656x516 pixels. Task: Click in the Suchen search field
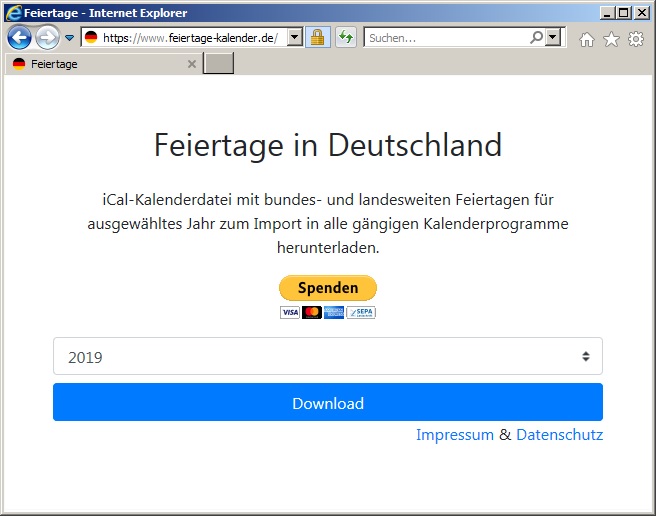(445, 38)
